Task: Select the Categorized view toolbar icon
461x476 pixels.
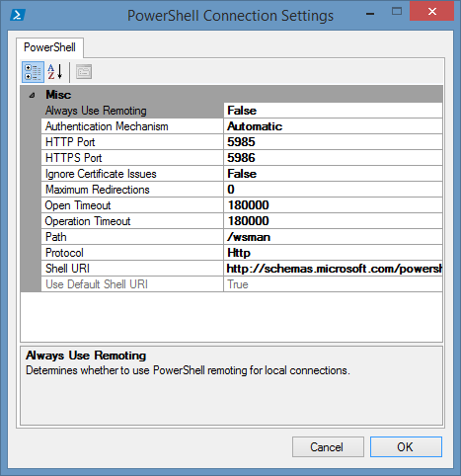Action: (x=33, y=72)
